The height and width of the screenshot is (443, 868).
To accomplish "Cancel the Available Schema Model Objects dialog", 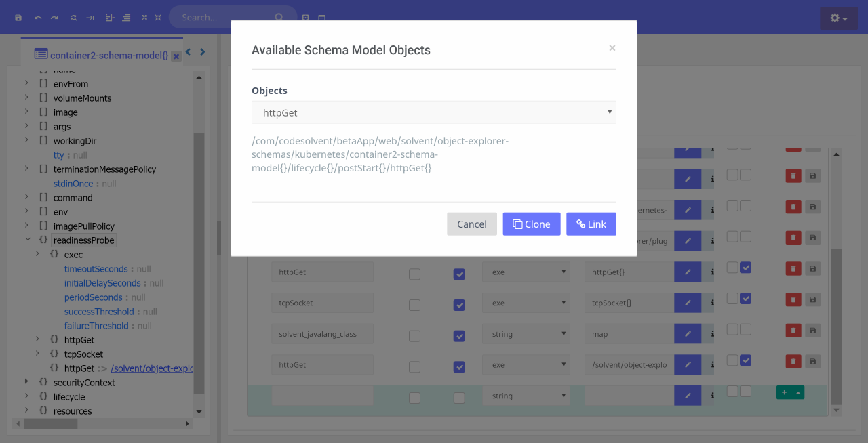I will pyautogui.click(x=471, y=224).
